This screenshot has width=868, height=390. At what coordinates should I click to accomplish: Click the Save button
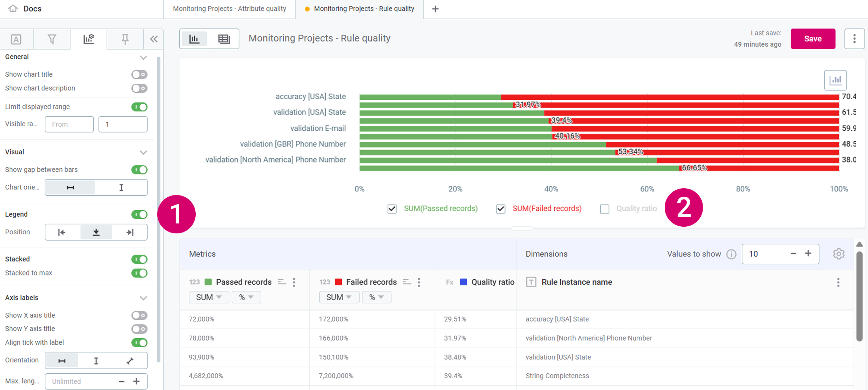pos(813,38)
